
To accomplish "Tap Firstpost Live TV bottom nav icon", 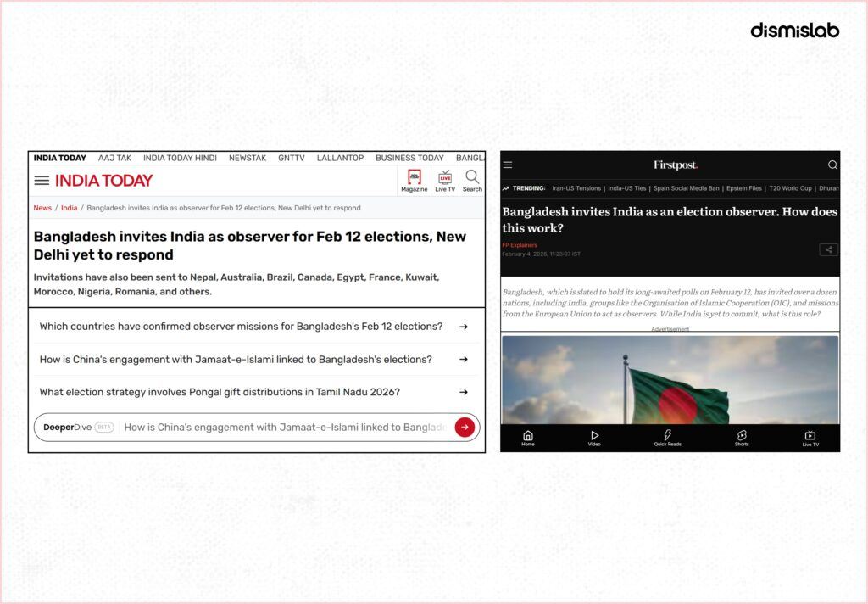I will (810, 439).
